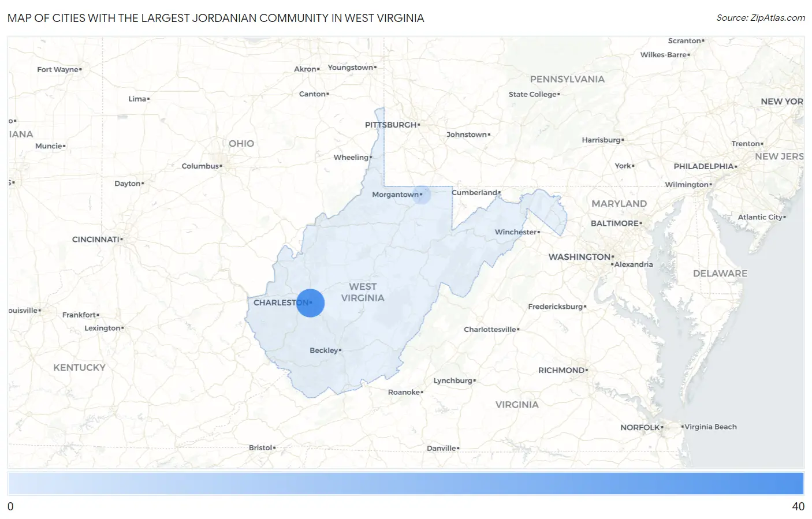Click the 'CINCINNATI' city label
The width and height of the screenshot is (812, 519).
[95, 239]
